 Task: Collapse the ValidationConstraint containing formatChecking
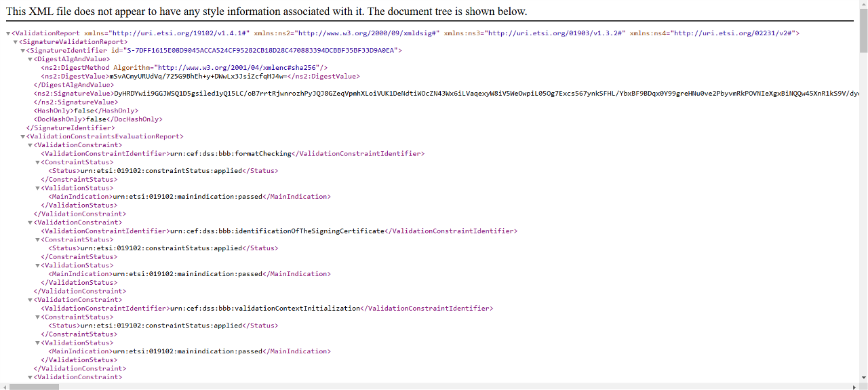tap(31, 145)
